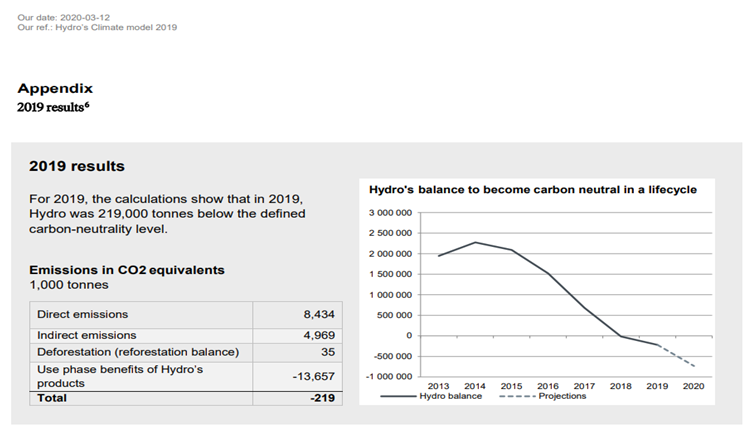Click the 2014 x-axis label
Screen dimensions: 754x428
tap(475, 386)
